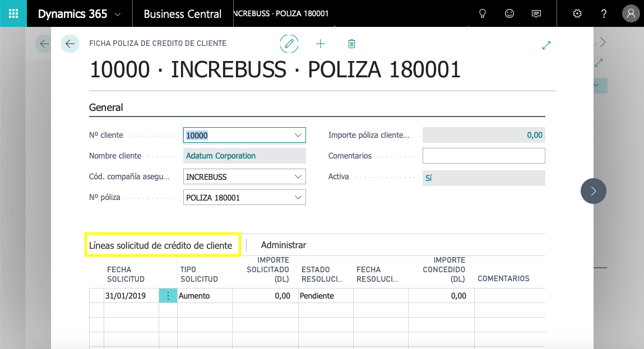Click background page expand arrows icon

click(599, 63)
